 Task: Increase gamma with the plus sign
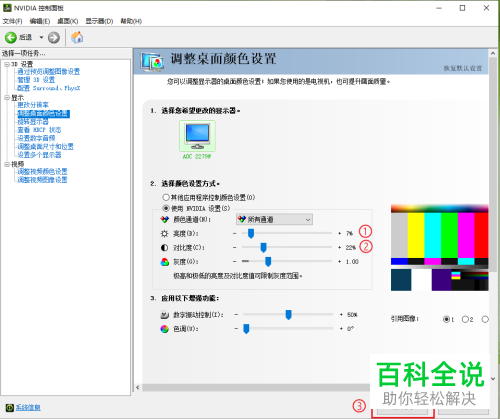pos(339,261)
